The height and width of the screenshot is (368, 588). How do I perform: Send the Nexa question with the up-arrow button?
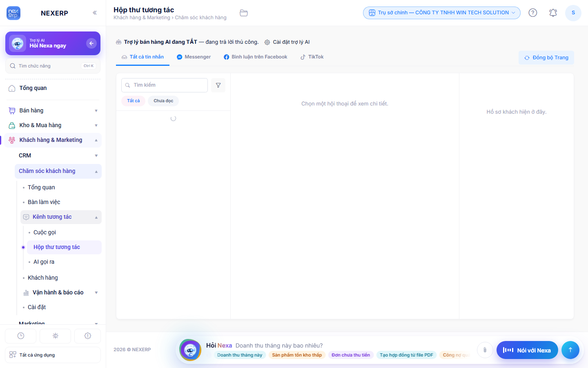pos(570,350)
